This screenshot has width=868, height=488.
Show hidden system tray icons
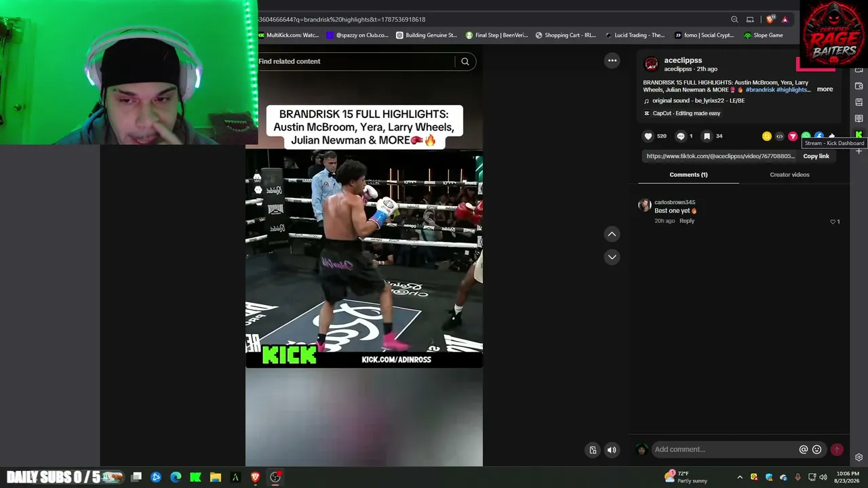click(740, 477)
